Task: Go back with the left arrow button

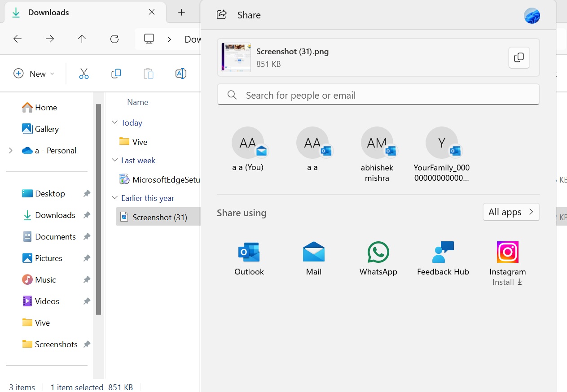Action: pyautogui.click(x=18, y=39)
